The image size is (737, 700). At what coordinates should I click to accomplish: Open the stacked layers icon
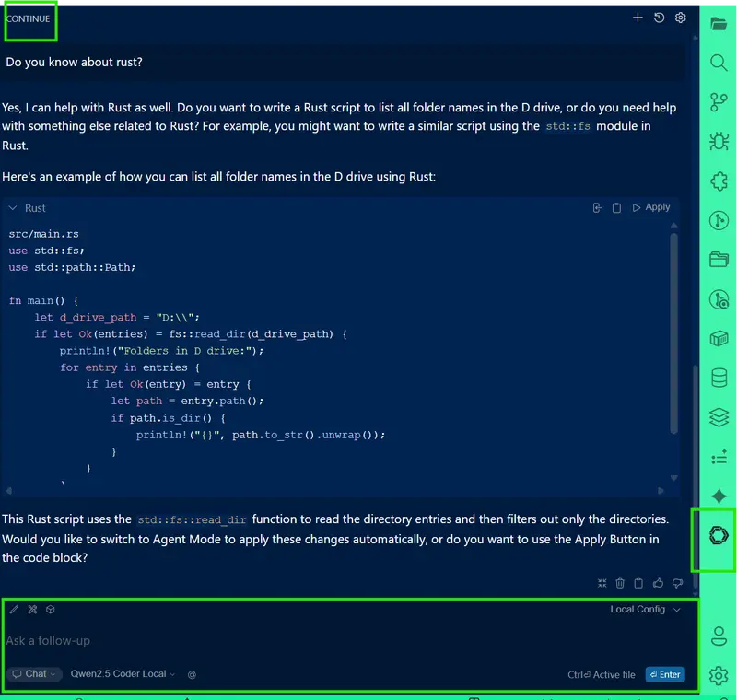point(719,417)
